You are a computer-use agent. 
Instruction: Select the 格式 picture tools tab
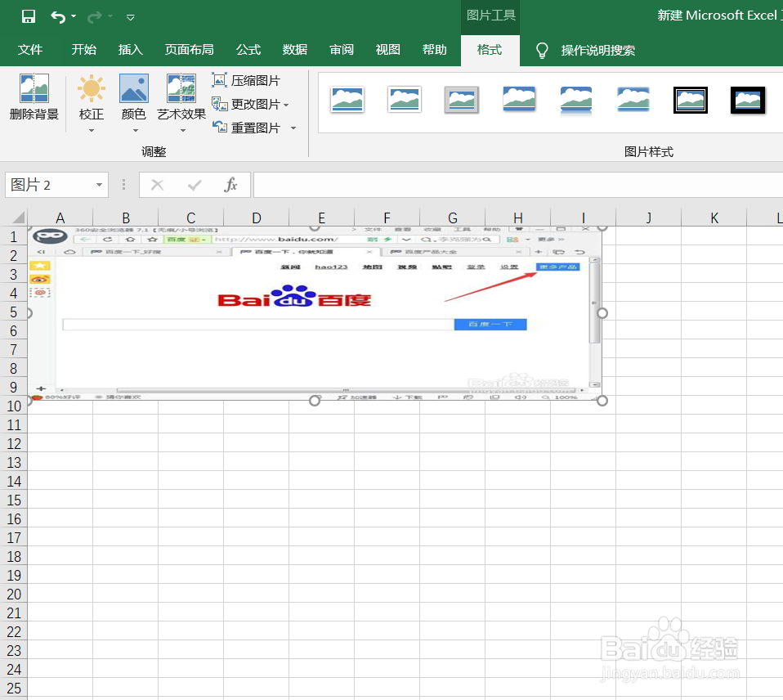490,49
